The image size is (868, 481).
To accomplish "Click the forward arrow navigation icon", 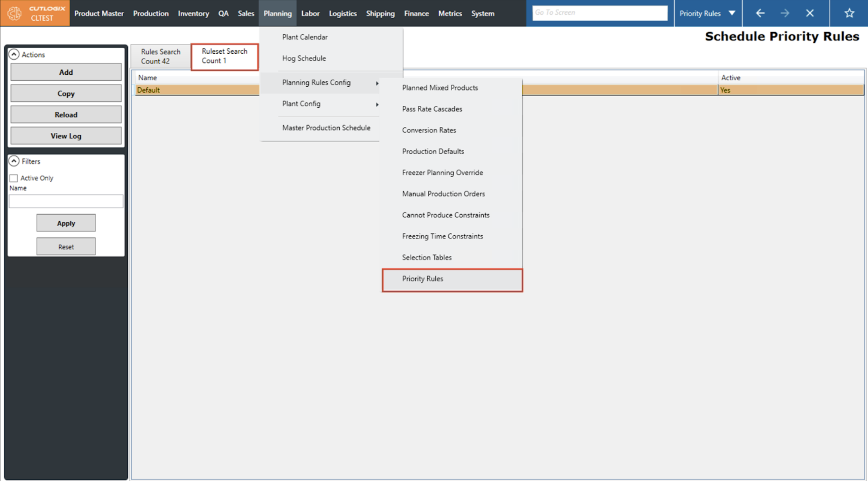I will coord(785,13).
